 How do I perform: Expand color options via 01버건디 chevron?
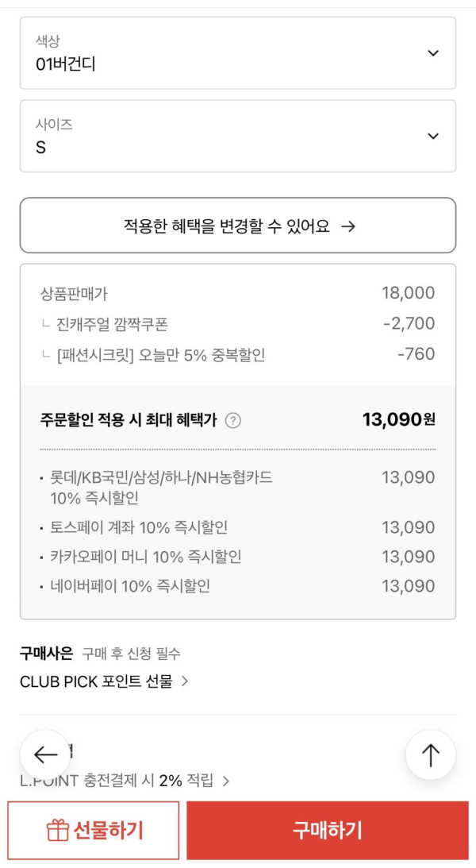pyautogui.click(x=432, y=53)
